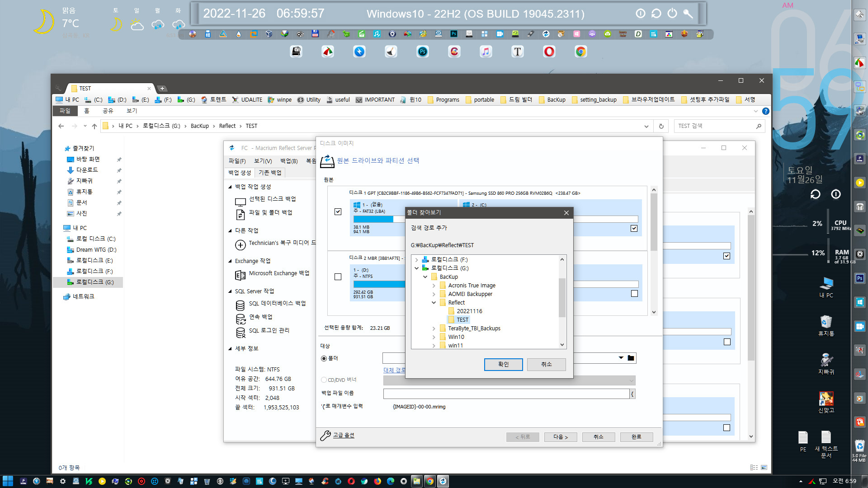Click Technician's rescue media plus icon
The image size is (868, 488).
click(241, 245)
